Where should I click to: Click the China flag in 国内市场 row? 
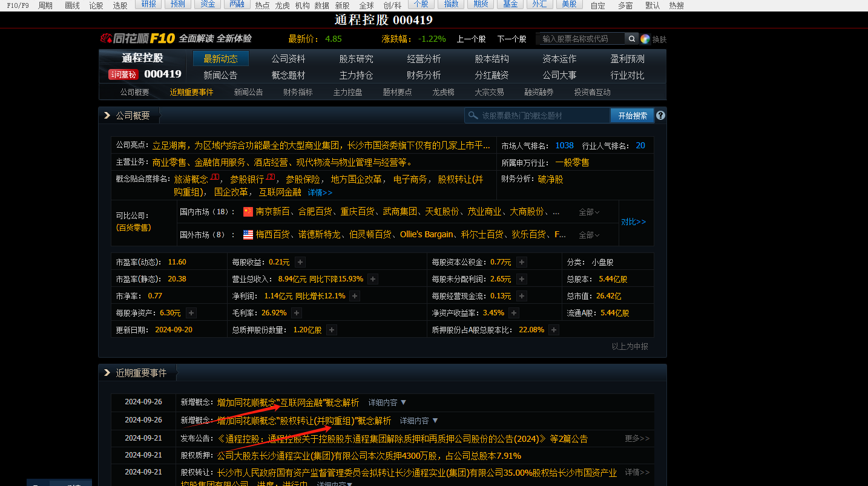[248, 212]
